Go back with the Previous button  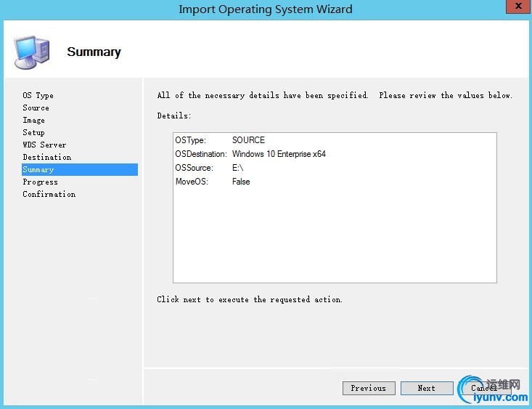pyautogui.click(x=369, y=388)
